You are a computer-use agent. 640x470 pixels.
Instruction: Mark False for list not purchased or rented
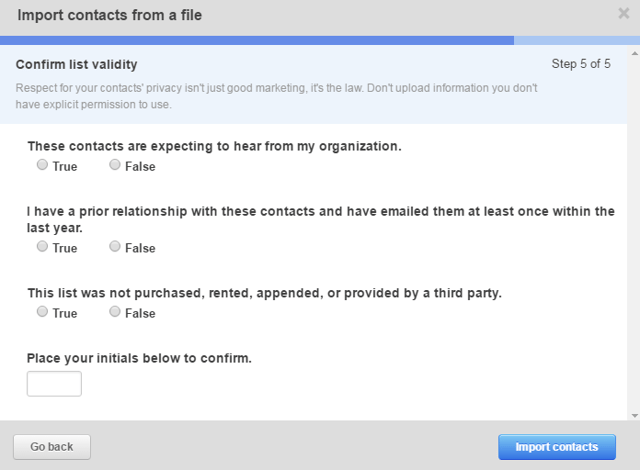point(115,311)
